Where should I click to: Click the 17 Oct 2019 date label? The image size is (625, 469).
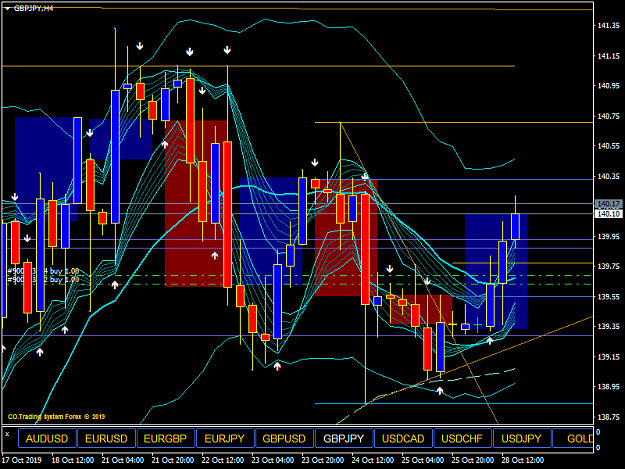22,460
